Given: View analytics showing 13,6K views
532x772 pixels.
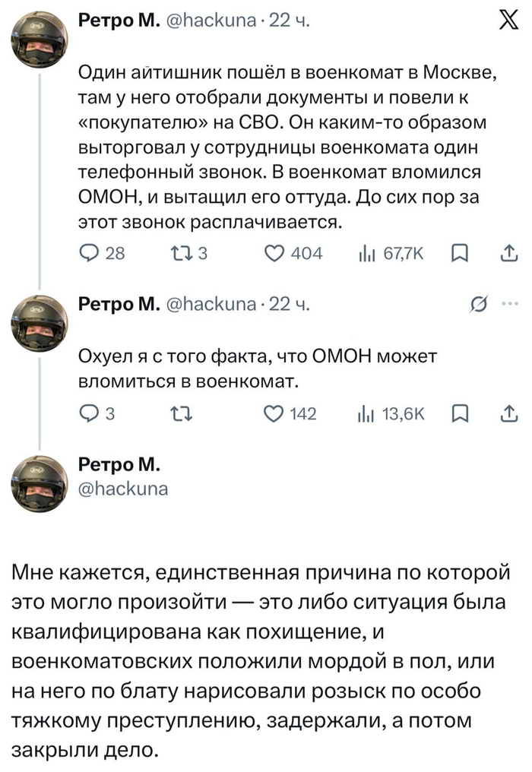Looking at the screenshot, I should coord(391,413).
